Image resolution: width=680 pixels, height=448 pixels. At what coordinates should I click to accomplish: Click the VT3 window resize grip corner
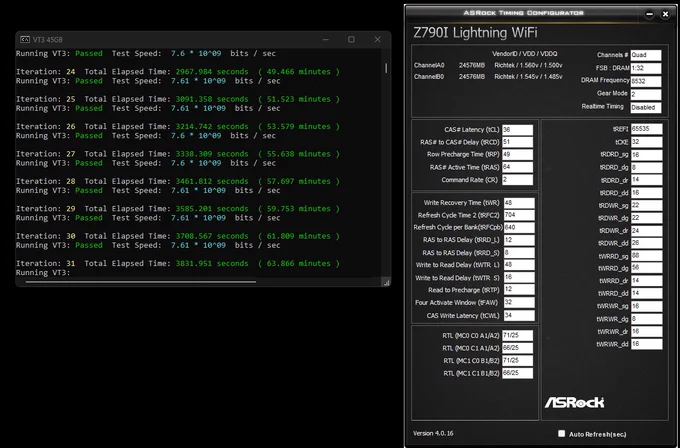click(x=386, y=283)
